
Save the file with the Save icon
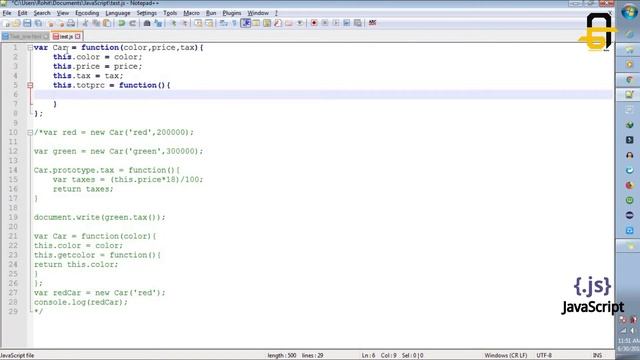(27, 23)
